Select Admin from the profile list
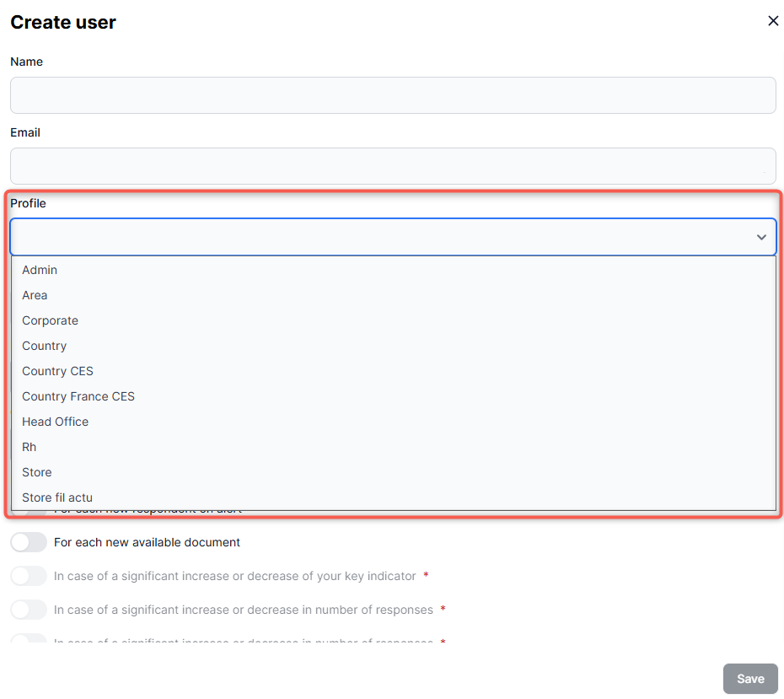 [x=40, y=270]
